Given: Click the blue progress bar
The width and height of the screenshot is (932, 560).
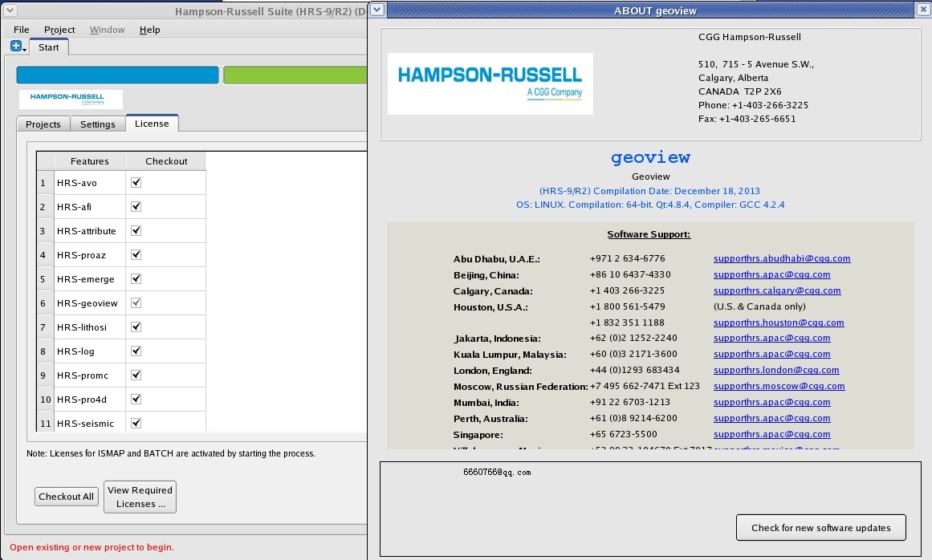Looking at the screenshot, I should 118,75.
